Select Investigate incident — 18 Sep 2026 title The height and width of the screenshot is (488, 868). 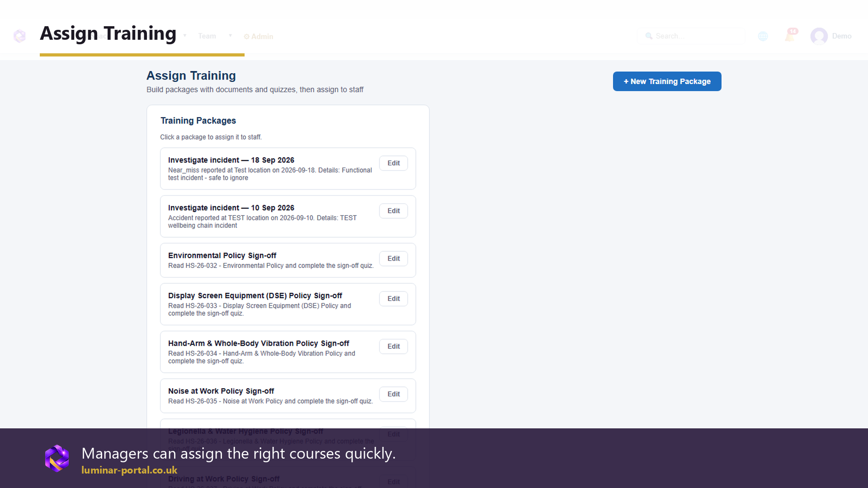(231, 160)
